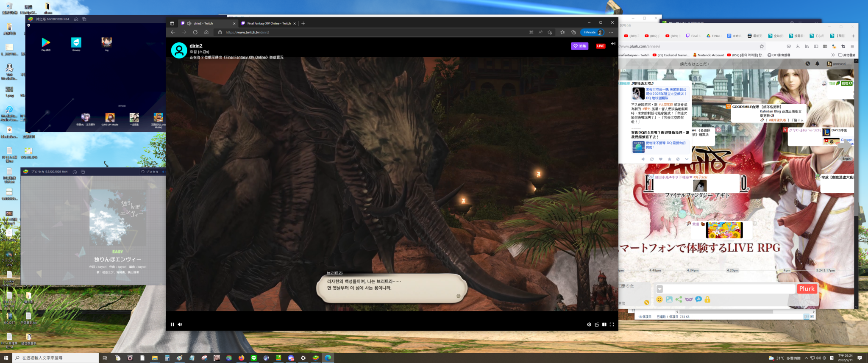Image resolution: width=868 pixels, height=363 pixels.
Task: Open the 4:48pm timeline marker on Plurk
Action: pos(655,270)
